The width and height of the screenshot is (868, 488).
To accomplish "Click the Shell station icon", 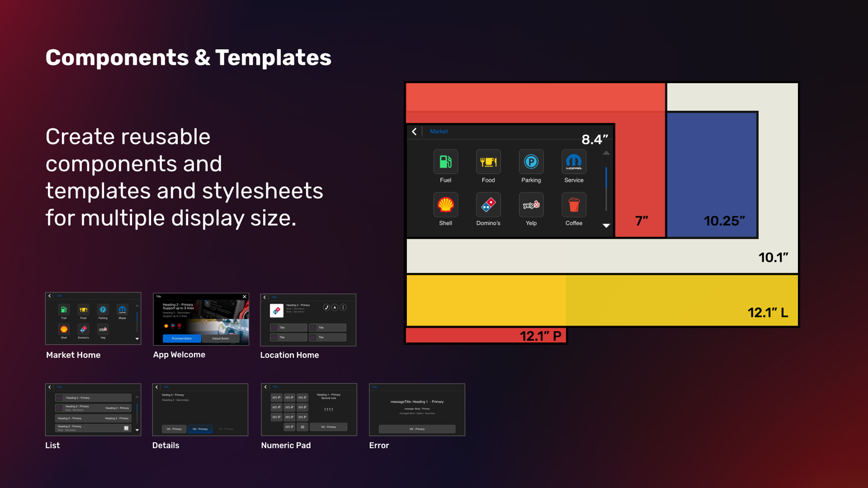I will [x=446, y=205].
